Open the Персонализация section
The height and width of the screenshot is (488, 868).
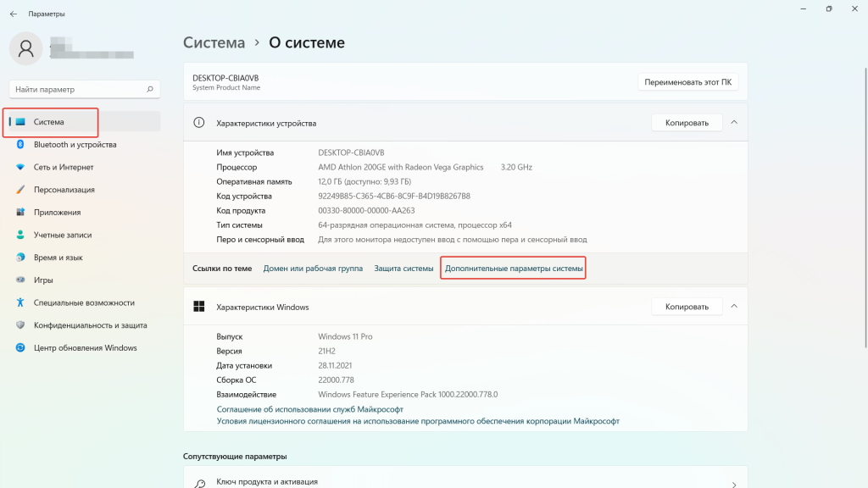coord(84,190)
